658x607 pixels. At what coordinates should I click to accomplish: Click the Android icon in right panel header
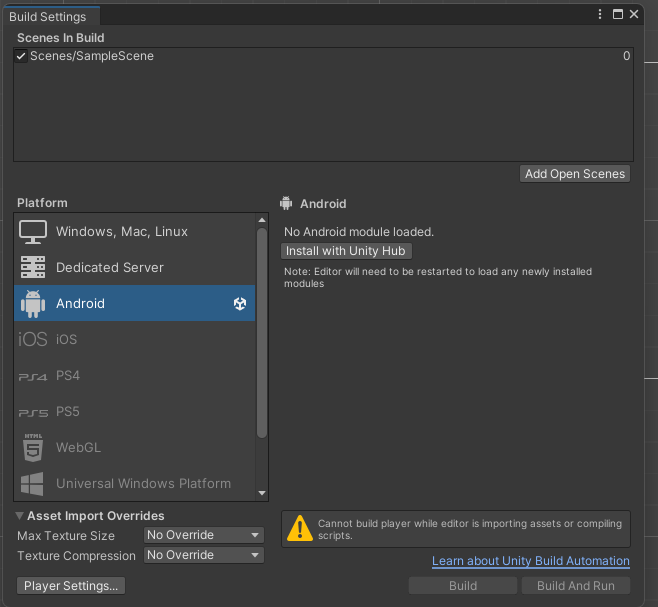pyautogui.click(x=286, y=203)
